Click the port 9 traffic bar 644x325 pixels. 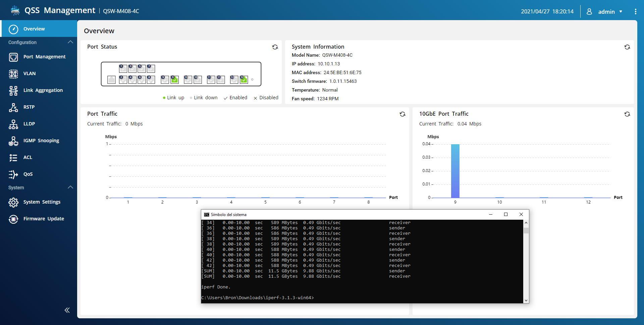pos(455,171)
